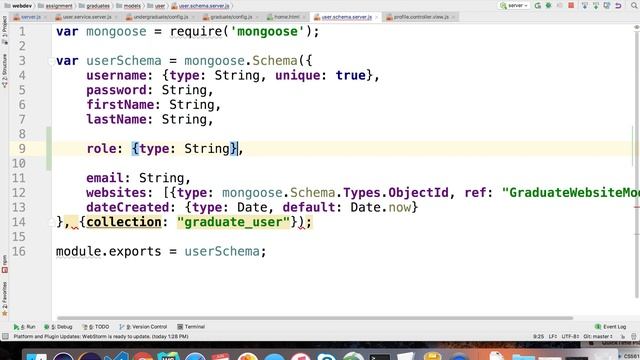The width and height of the screenshot is (640, 360).
Task: Click gutter line number 9
Action: [22, 149]
